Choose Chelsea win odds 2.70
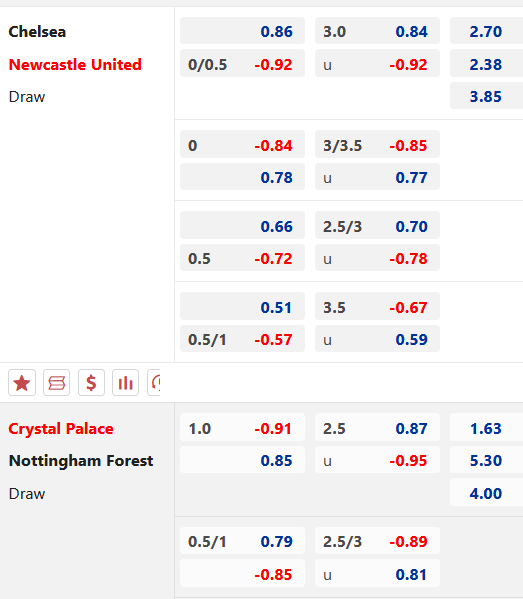The width and height of the screenshot is (523, 599). pos(486,31)
